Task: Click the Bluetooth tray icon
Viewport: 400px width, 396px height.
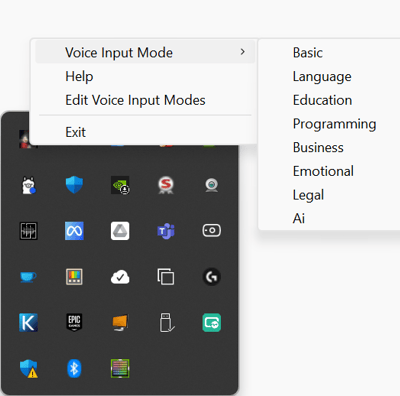Action: pos(74,368)
